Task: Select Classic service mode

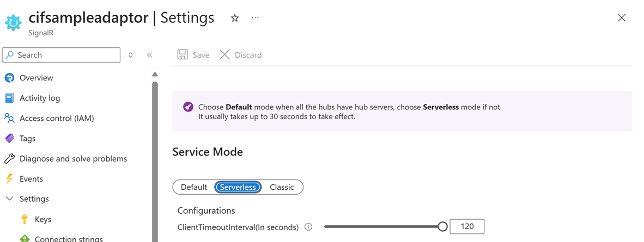Action: 282,187
